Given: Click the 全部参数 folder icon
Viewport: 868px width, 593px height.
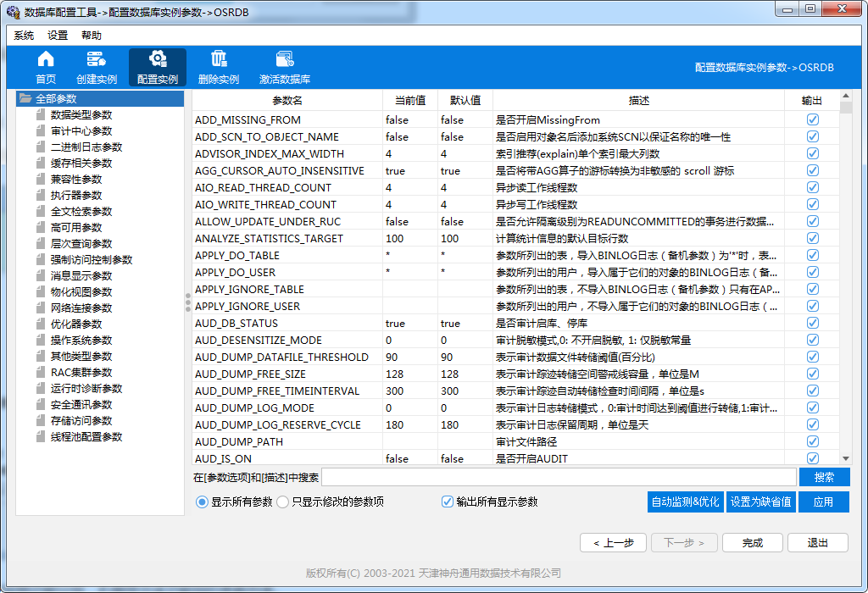Looking at the screenshot, I should click(x=25, y=99).
